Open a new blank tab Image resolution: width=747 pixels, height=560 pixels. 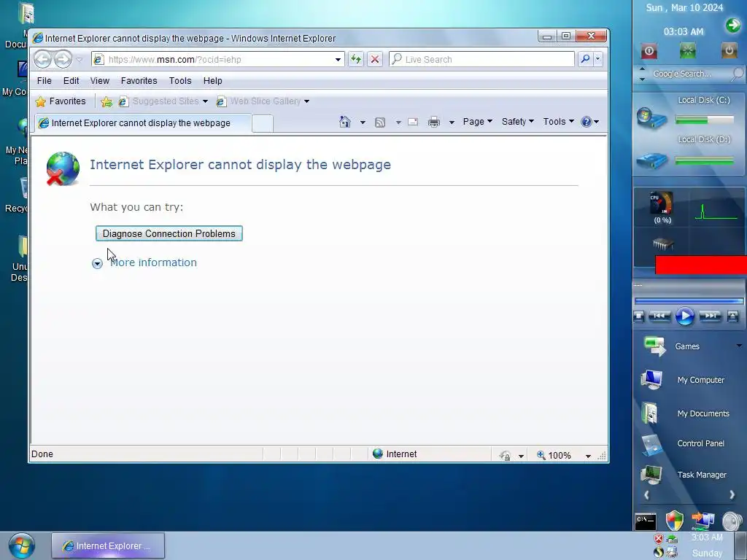pyautogui.click(x=262, y=123)
